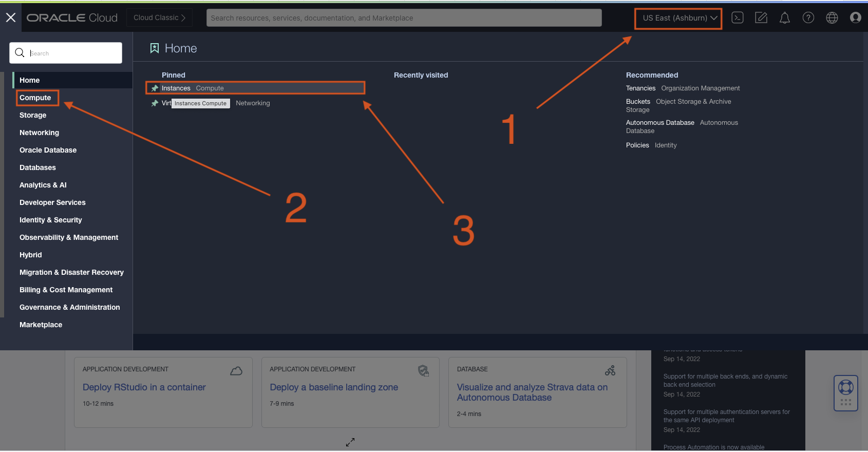Click the pinned Instances Compute link
The height and width of the screenshot is (452, 868).
pos(176,88)
